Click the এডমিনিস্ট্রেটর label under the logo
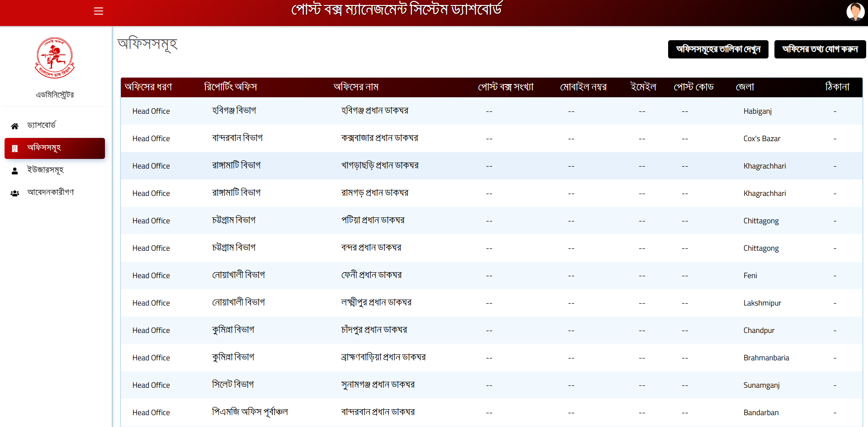The image size is (868, 427). point(55,95)
